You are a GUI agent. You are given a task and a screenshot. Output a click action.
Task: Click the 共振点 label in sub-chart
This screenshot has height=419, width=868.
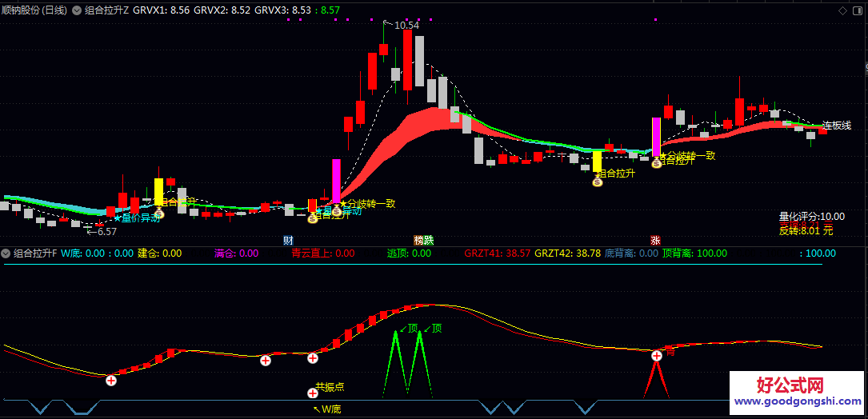330,387
